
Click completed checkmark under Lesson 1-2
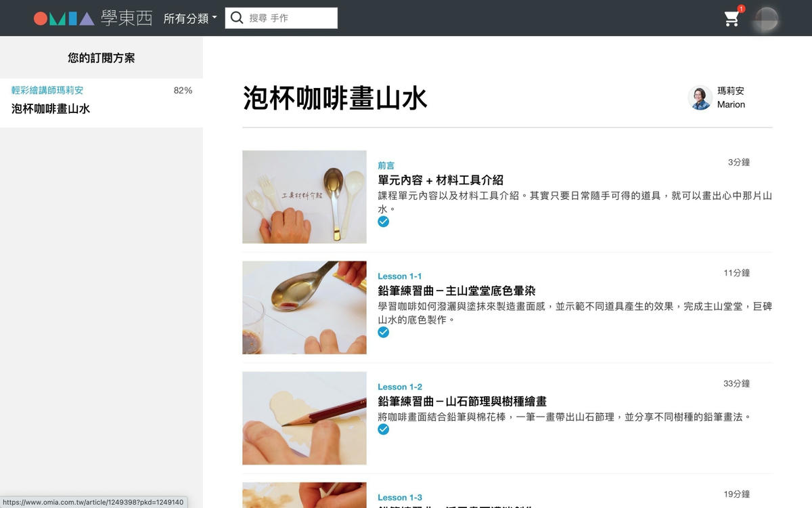384,429
